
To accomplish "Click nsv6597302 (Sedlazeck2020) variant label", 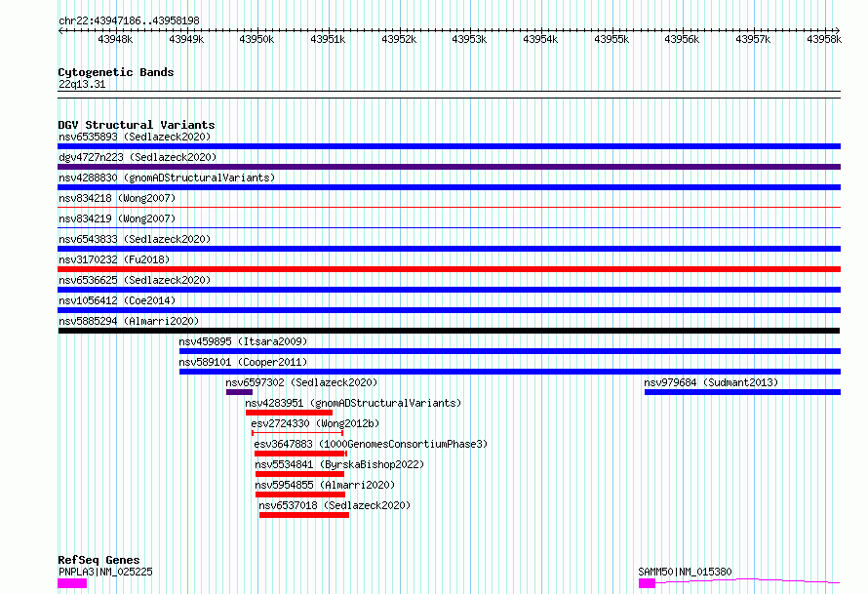I will coord(301,382).
